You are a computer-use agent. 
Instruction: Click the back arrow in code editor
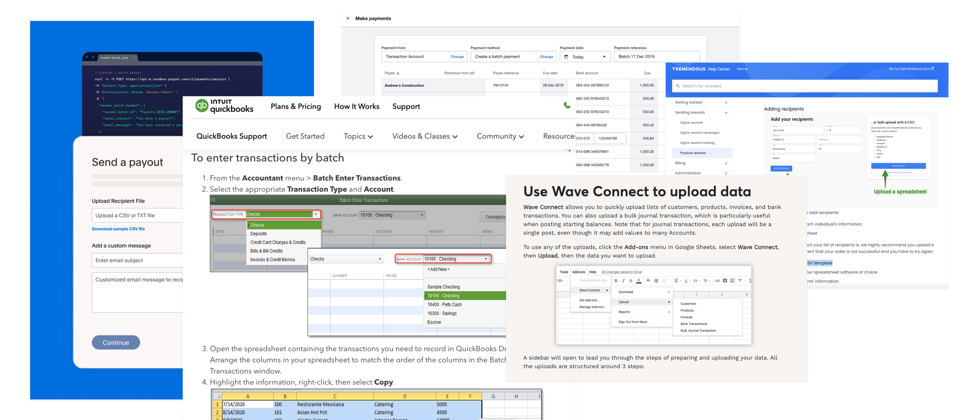tap(87, 57)
